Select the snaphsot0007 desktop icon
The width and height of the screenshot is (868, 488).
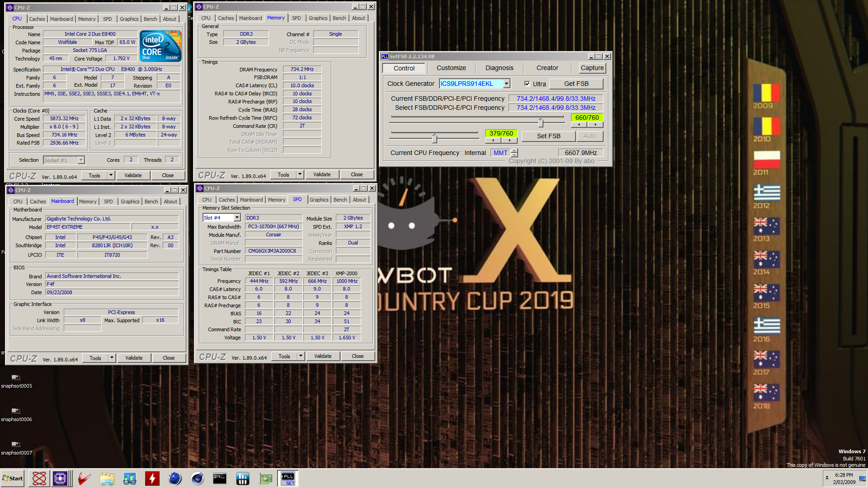[16, 448]
